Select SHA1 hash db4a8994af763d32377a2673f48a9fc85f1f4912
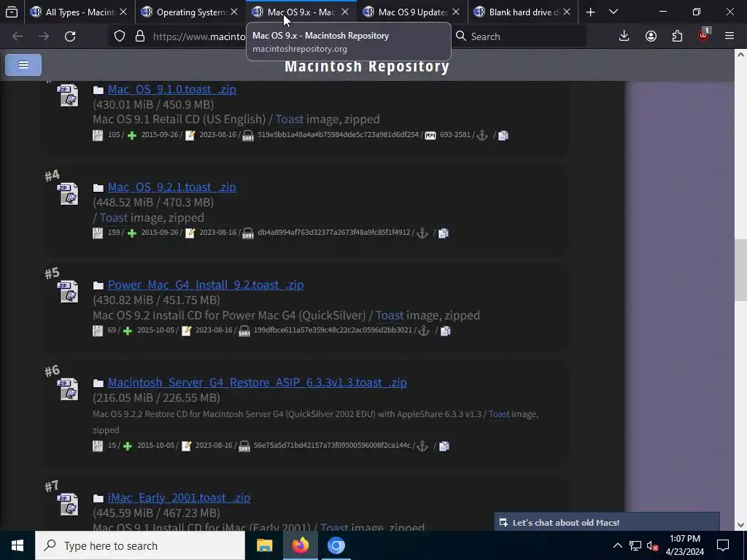The width and height of the screenshot is (747, 560). (334, 233)
